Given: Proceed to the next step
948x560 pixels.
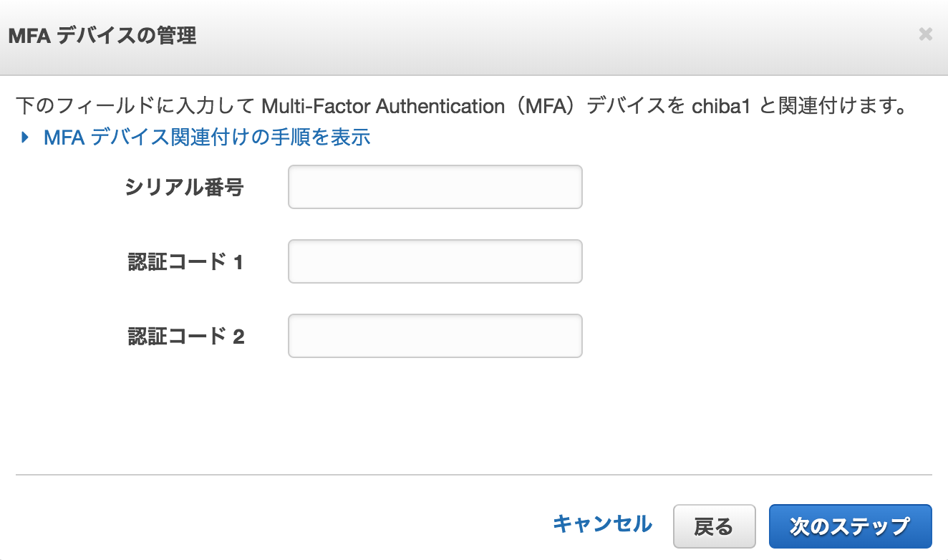Looking at the screenshot, I should coord(850,525).
